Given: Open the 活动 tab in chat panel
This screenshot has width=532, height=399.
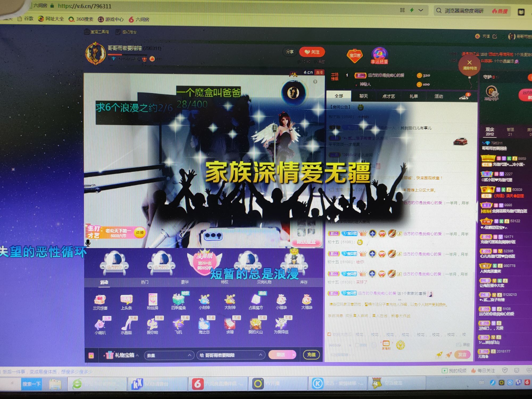Looking at the screenshot, I should [438, 96].
